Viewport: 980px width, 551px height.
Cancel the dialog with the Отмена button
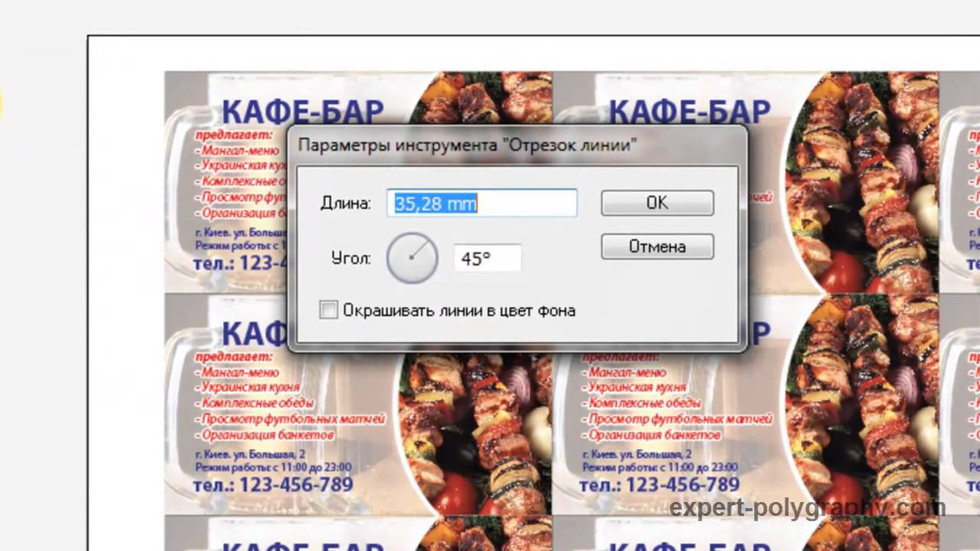pos(658,246)
